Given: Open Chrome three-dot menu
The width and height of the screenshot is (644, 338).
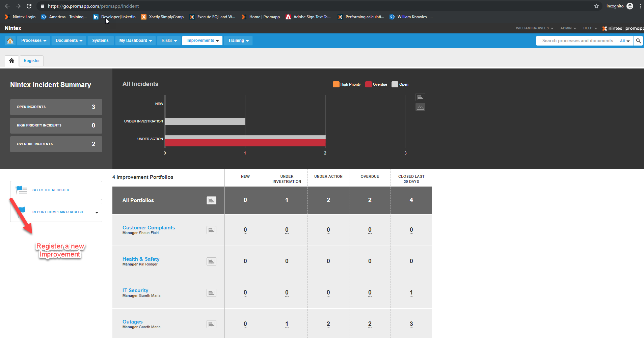Looking at the screenshot, I should pyautogui.click(x=641, y=6).
